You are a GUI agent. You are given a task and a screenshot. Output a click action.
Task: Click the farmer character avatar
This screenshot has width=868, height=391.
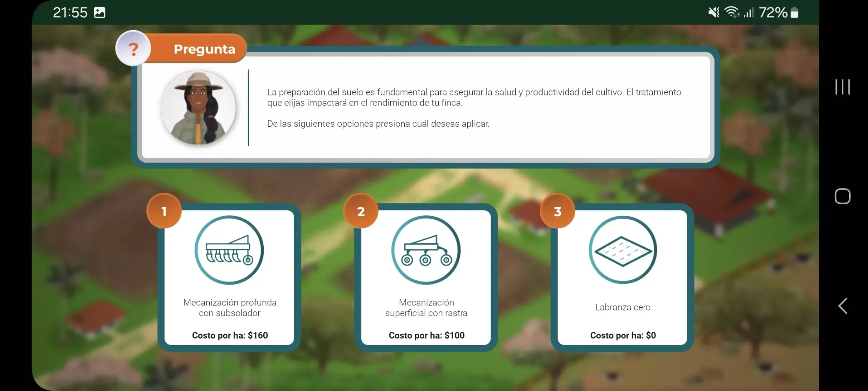pos(198,108)
